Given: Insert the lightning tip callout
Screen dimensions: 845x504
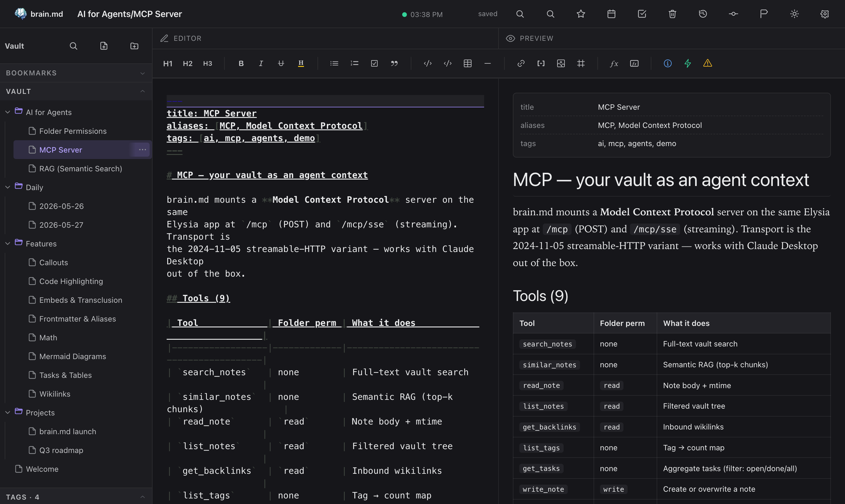Looking at the screenshot, I should click(687, 63).
